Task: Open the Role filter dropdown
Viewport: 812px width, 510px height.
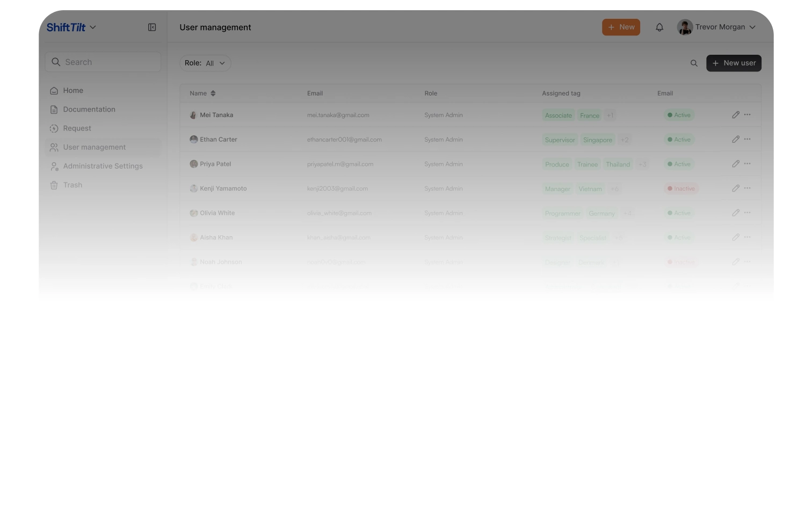Action: click(x=205, y=63)
